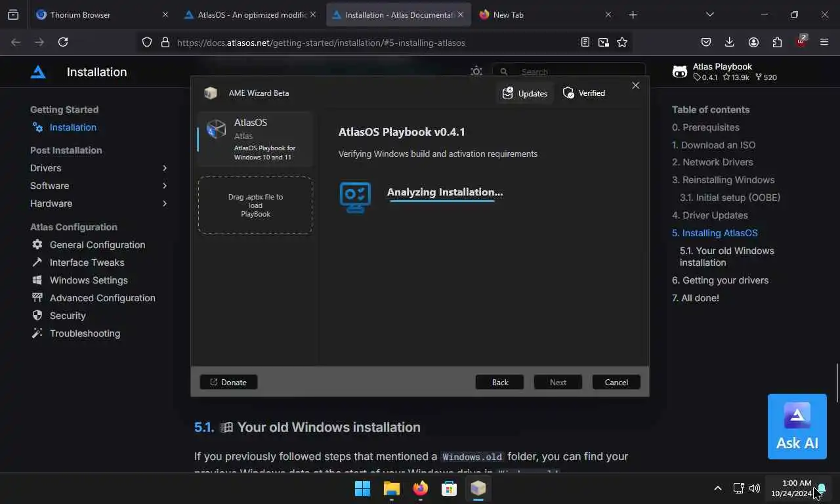This screenshot has height=504, width=840.
Task: Click the site padlock icon
Action: tap(165, 42)
